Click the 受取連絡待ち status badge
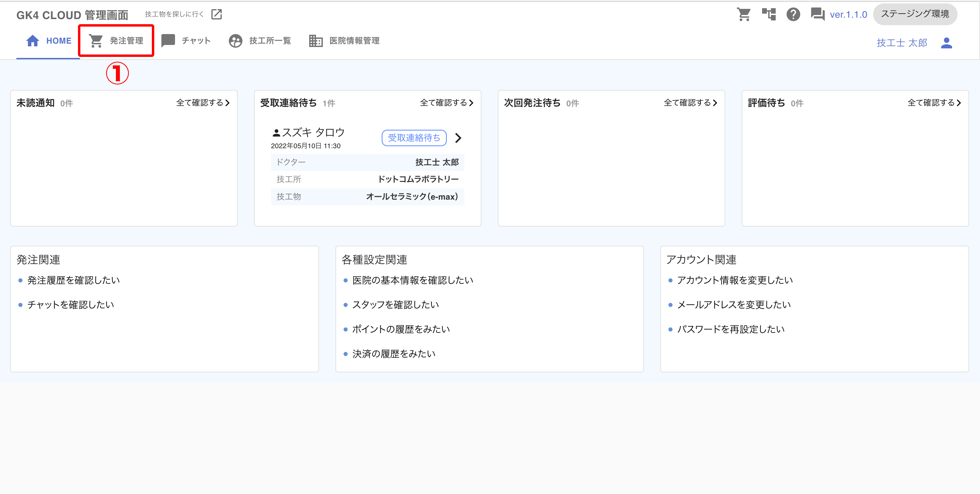Viewport: 980px width, 494px height. point(414,138)
